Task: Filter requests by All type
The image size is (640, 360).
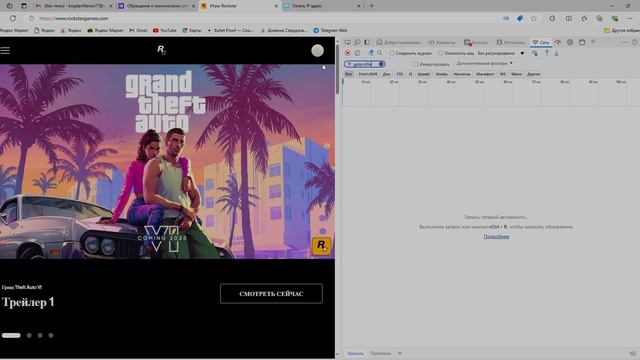Action: (x=349, y=74)
